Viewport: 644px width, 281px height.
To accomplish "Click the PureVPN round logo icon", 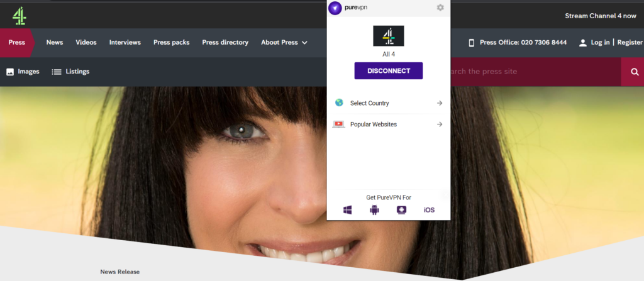I will (335, 8).
